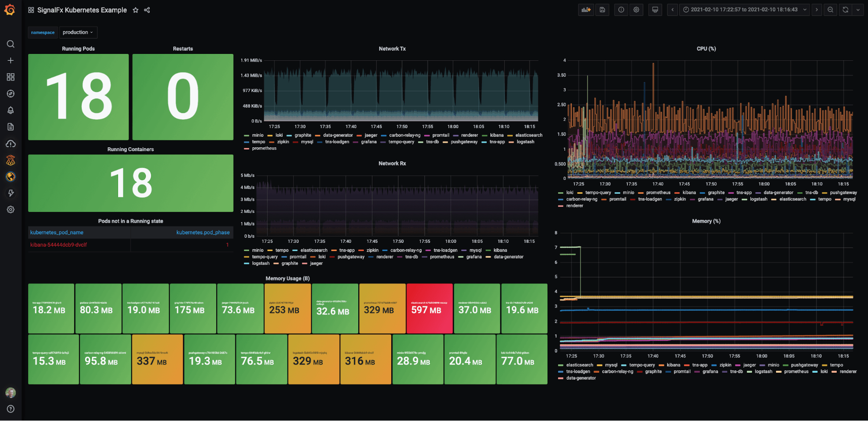Click the kibana-54444dcb9-dvclf pod link
The image size is (868, 421).
(x=59, y=245)
